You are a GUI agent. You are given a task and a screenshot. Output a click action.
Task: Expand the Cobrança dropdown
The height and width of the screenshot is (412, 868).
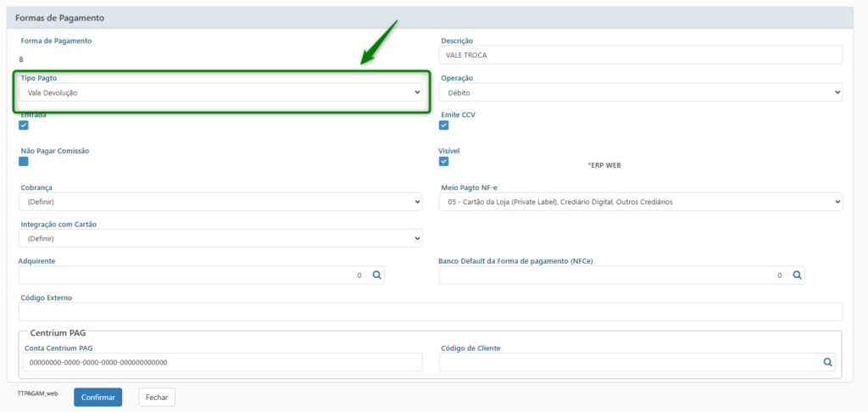pos(220,202)
